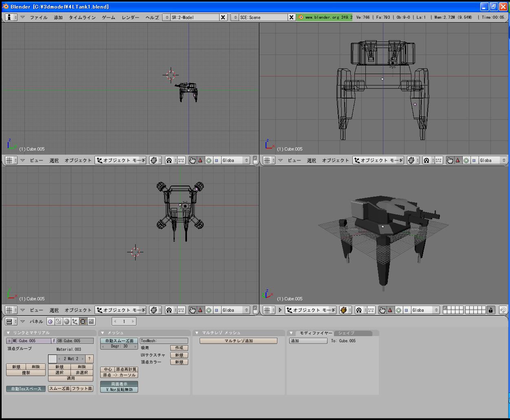Open the Editing context icon in the buttons header
510x420 pixels.
pos(83,322)
